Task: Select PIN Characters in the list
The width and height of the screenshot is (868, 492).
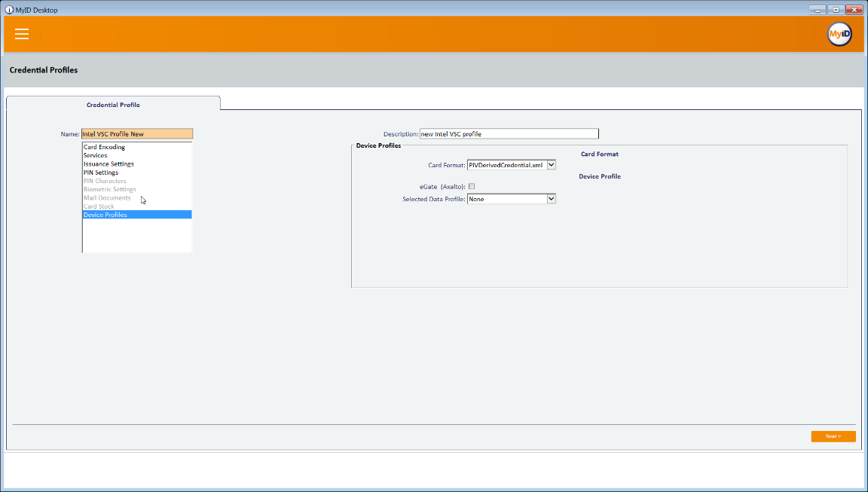Action: pyautogui.click(x=136, y=181)
